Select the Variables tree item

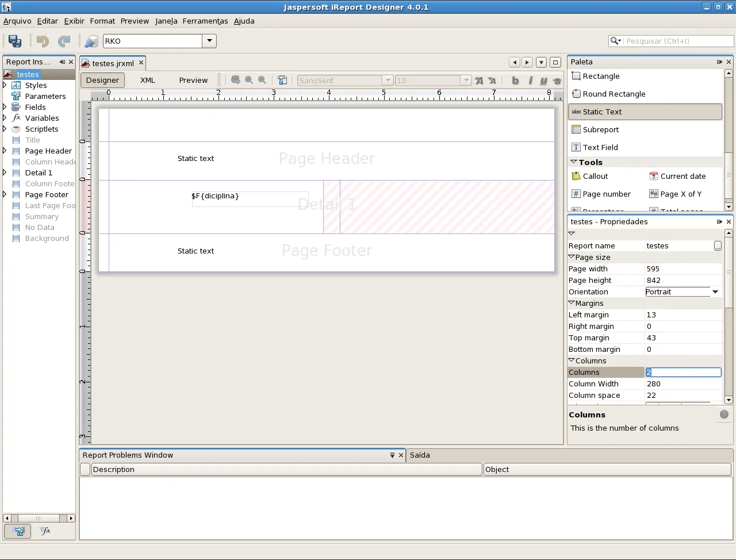pyautogui.click(x=42, y=118)
